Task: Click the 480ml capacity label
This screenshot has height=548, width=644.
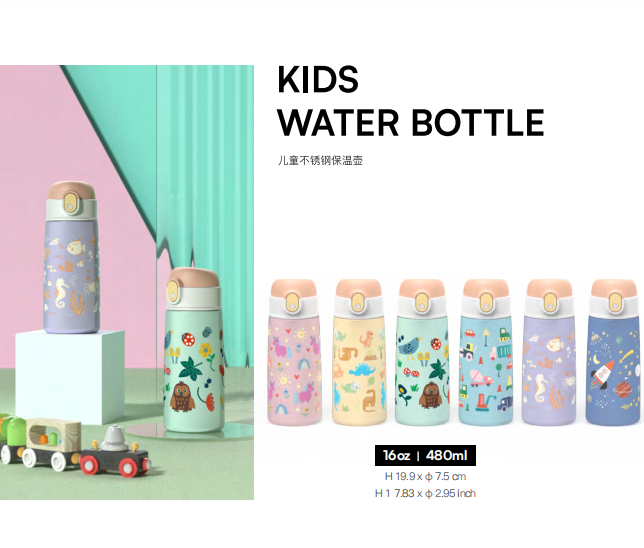Action: (447, 456)
